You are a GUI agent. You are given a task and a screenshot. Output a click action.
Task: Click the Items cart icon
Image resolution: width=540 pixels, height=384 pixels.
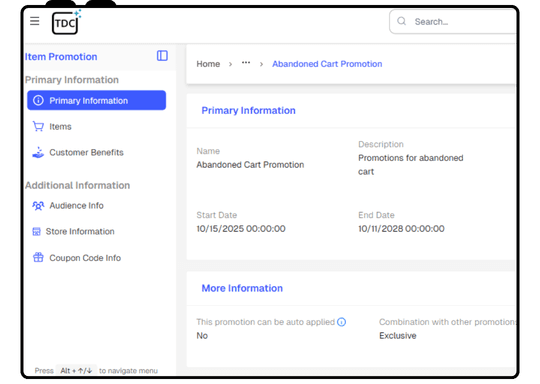coord(38,126)
